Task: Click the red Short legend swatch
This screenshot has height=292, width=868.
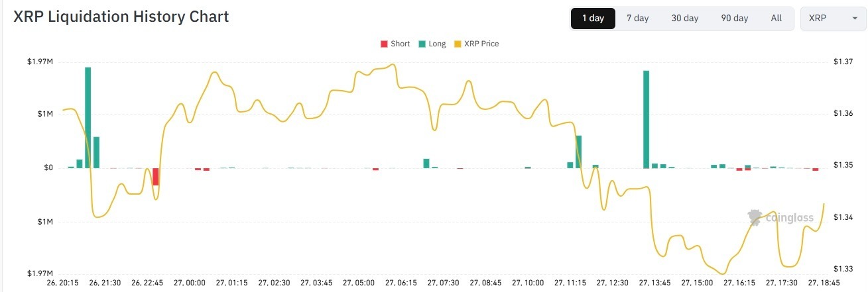Action: 383,44
